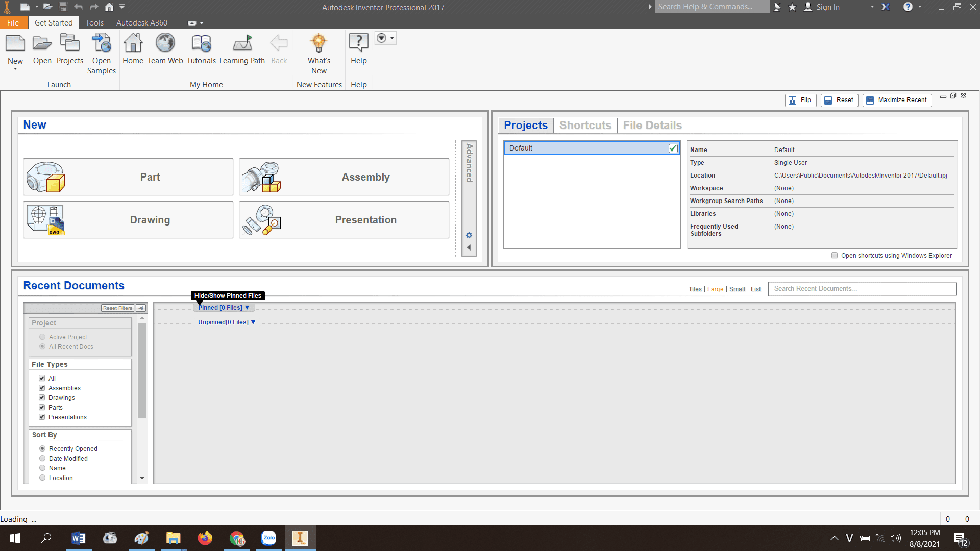Click Maximize Recent button
This screenshot has height=551, width=980.
(897, 100)
